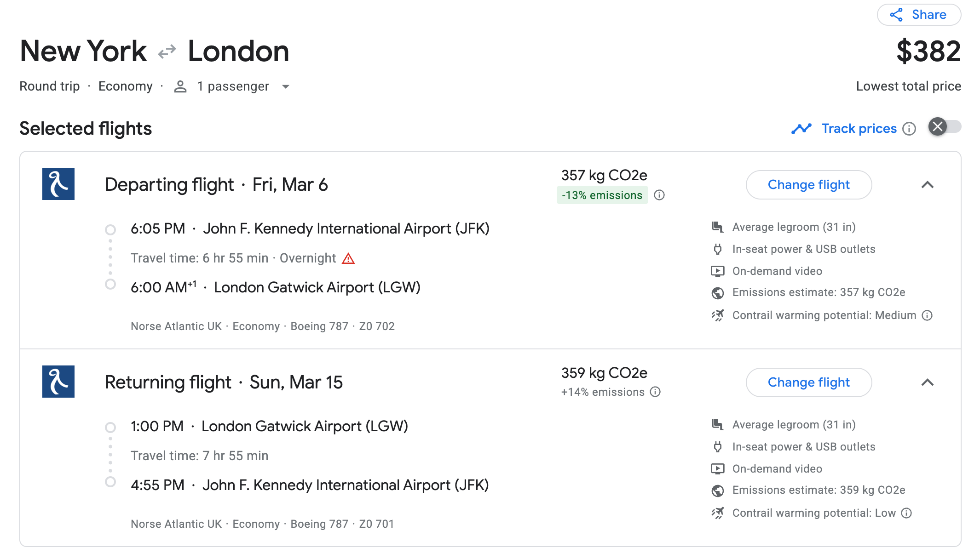
Task: Change the returning flight
Action: pyautogui.click(x=809, y=382)
